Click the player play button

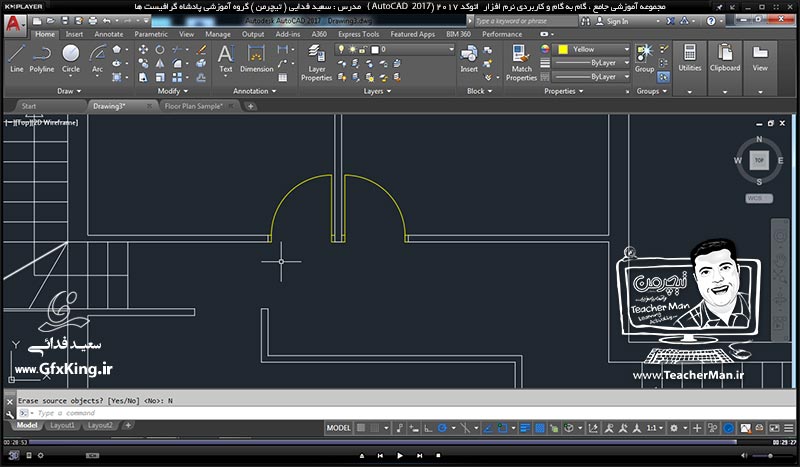[399, 455]
